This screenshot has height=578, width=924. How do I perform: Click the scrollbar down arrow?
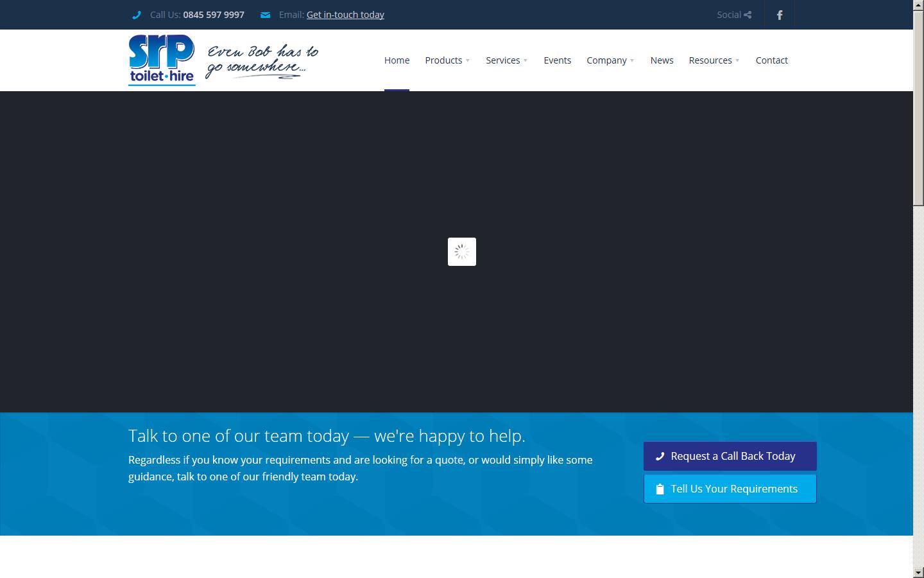tap(918, 572)
